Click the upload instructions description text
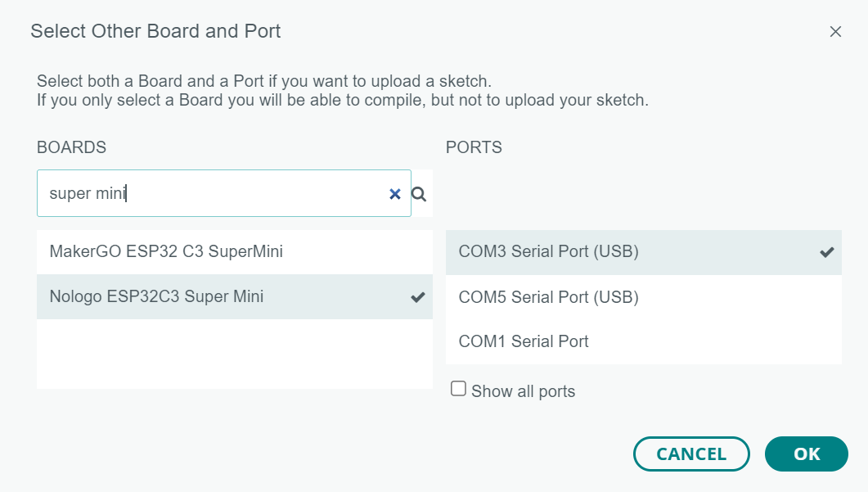 click(342, 92)
